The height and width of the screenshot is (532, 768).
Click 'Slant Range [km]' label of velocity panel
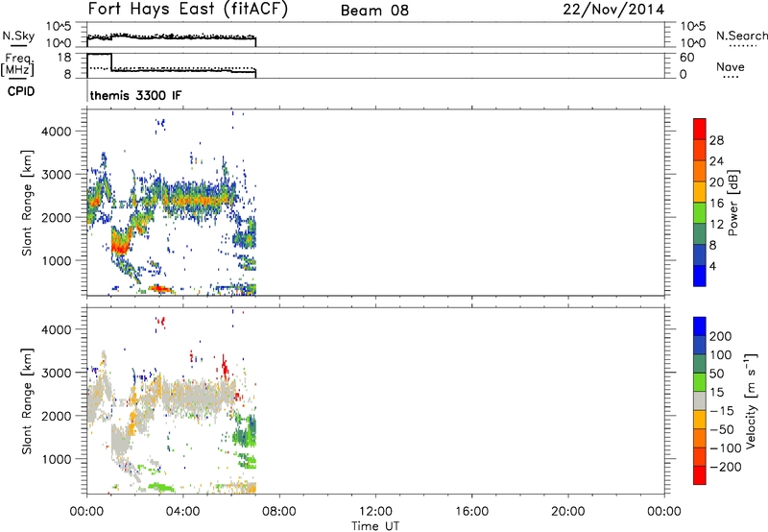(27, 401)
